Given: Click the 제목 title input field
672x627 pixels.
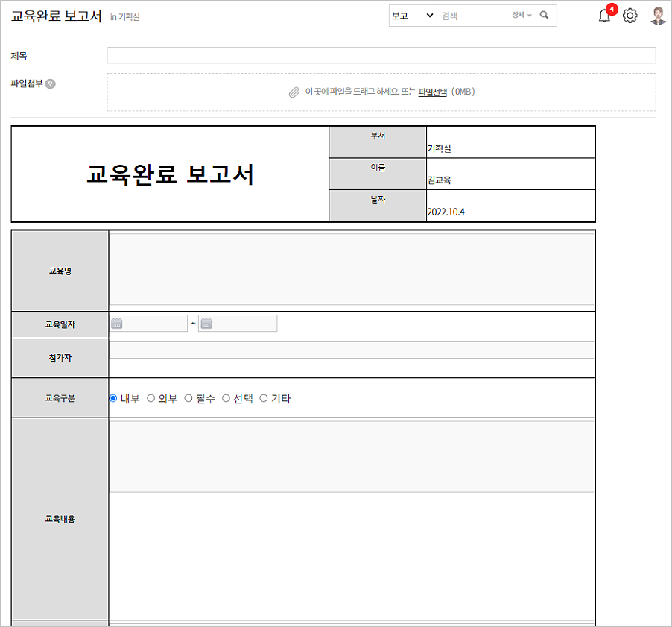Looking at the screenshot, I should (x=381, y=56).
